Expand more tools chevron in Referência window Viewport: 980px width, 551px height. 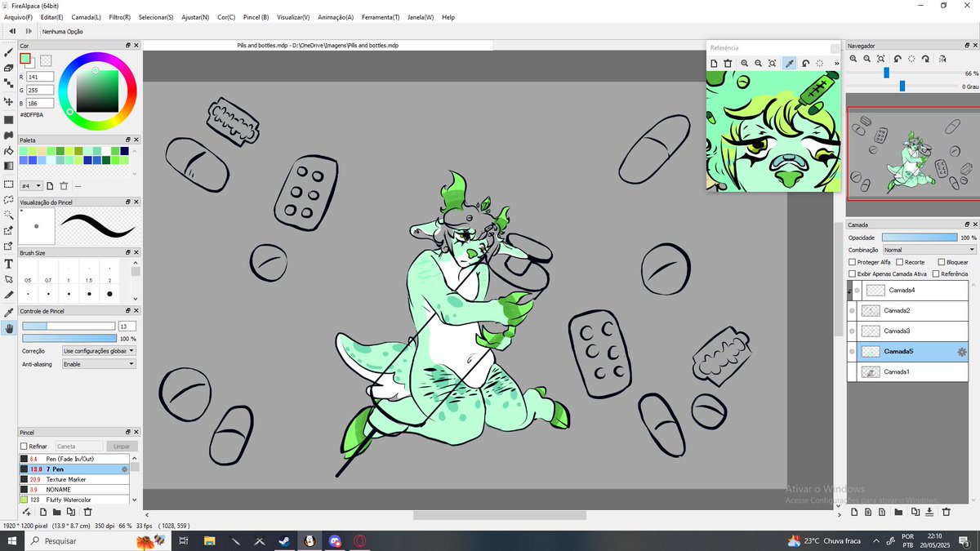click(836, 63)
